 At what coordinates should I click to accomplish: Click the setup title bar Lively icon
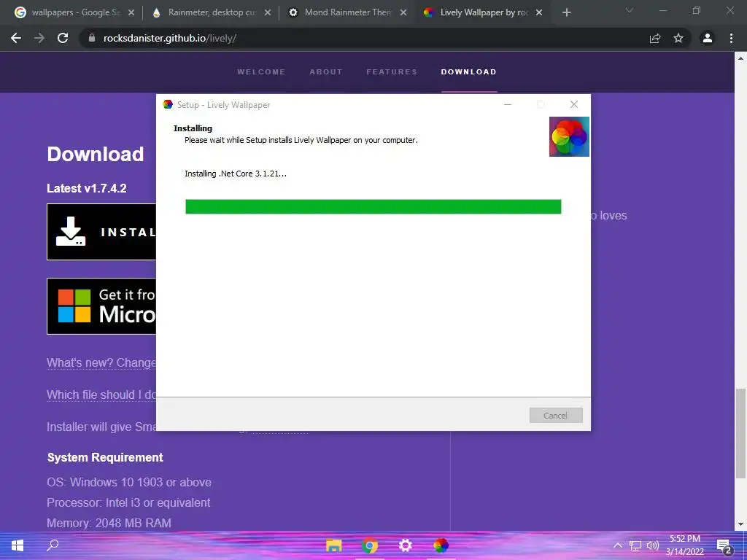(168, 104)
